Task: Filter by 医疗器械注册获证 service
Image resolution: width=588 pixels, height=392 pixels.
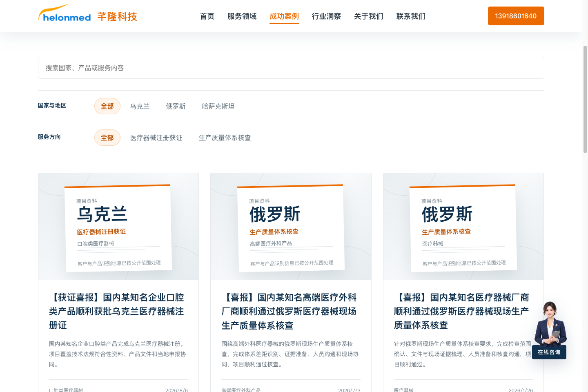Action: click(156, 138)
